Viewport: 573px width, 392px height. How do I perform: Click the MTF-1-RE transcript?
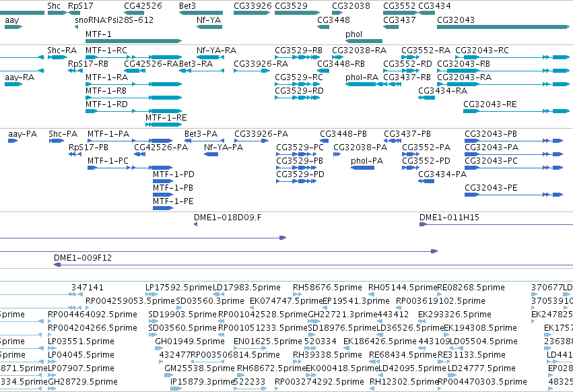click(164, 125)
